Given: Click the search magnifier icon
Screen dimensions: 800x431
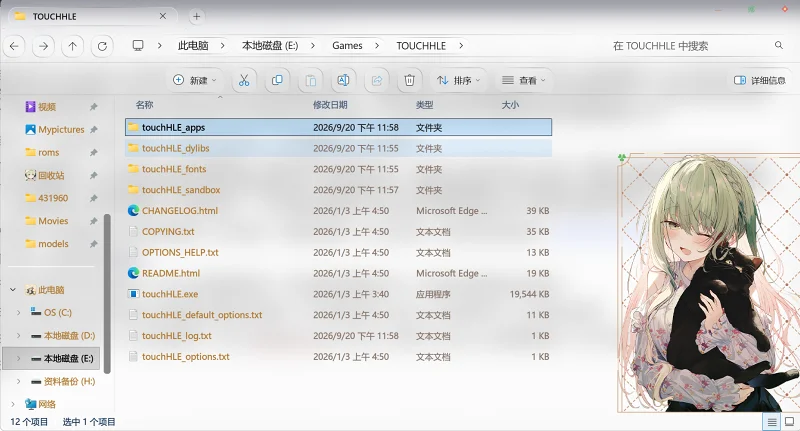Looking at the screenshot, I should coord(779,45).
